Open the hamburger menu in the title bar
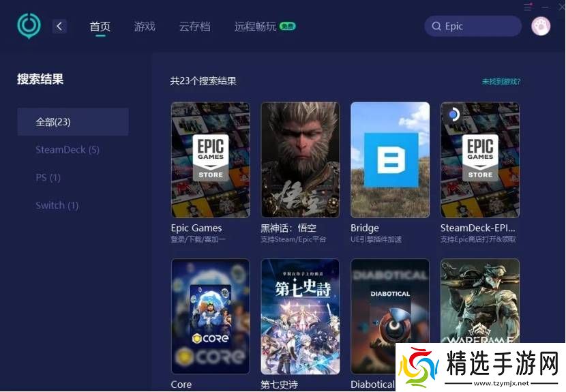Viewport: 566px width, 392px height. pyautogui.click(x=527, y=7)
